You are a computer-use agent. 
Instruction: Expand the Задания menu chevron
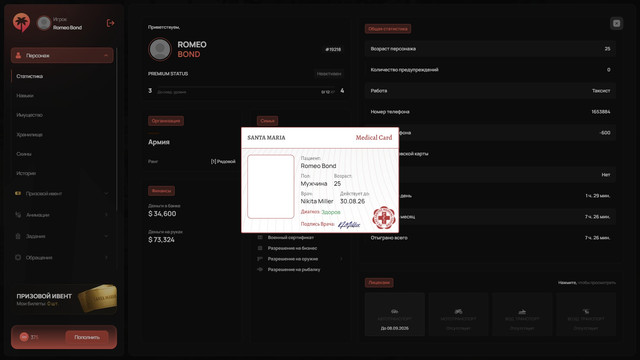click(106, 236)
